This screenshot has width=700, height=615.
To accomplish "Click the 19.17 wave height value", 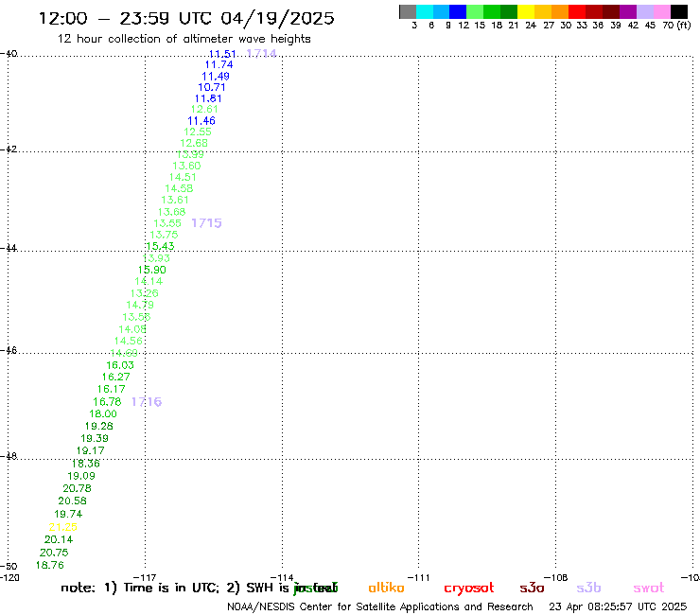I will click(x=90, y=451).
